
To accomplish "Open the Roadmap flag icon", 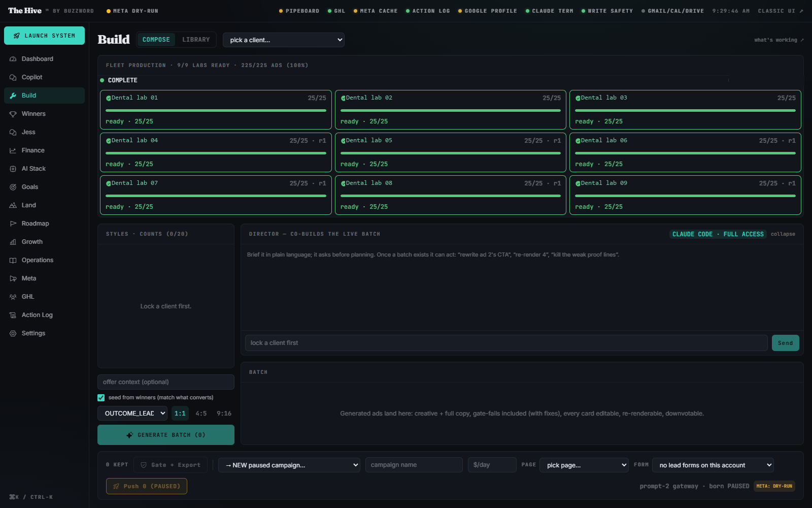I will pos(13,224).
